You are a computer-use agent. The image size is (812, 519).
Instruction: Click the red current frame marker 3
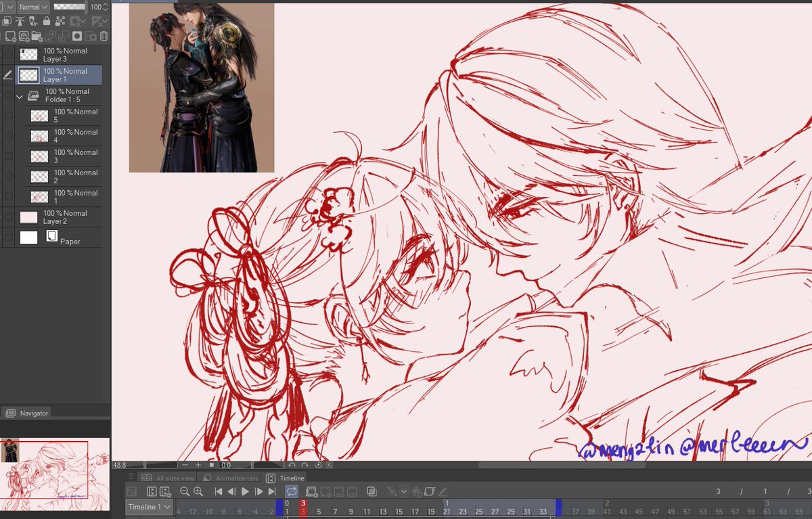(303, 507)
